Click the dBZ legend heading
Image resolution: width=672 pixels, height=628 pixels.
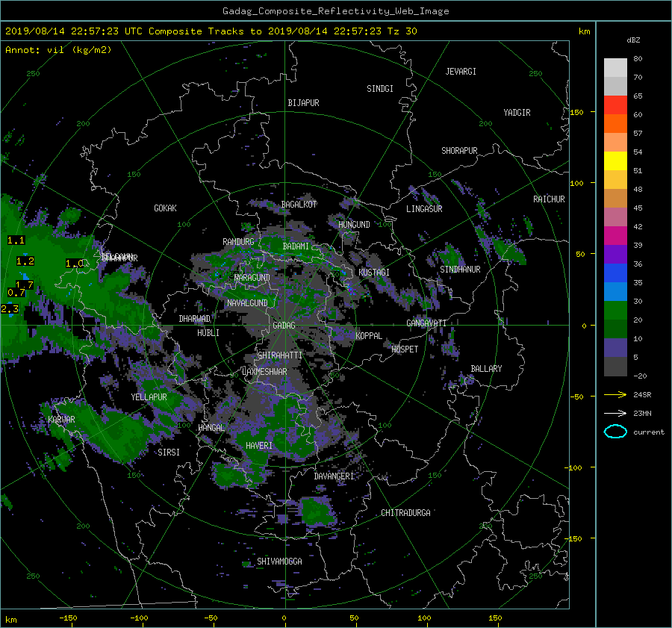pos(633,40)
